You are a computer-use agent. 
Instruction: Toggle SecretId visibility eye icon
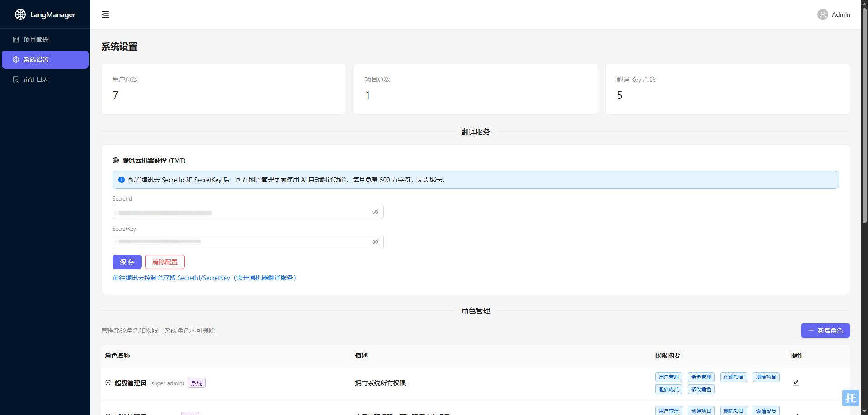coord(375,212)
